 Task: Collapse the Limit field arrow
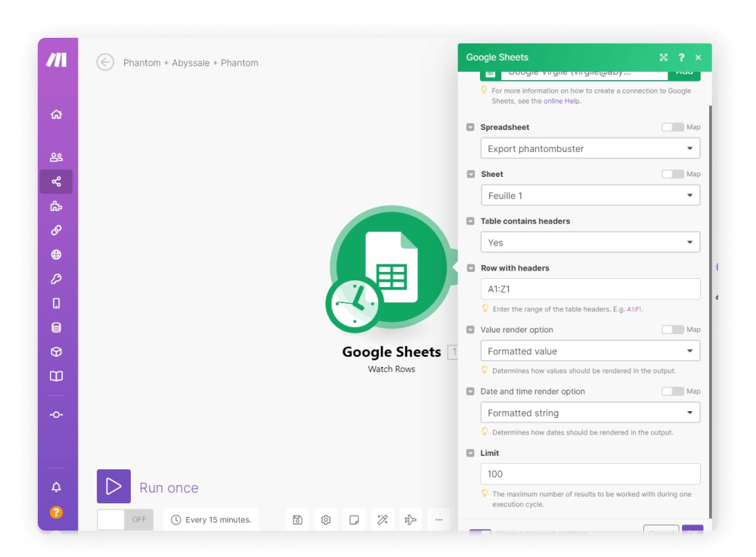pyautogui.click(x=470, y=453)
